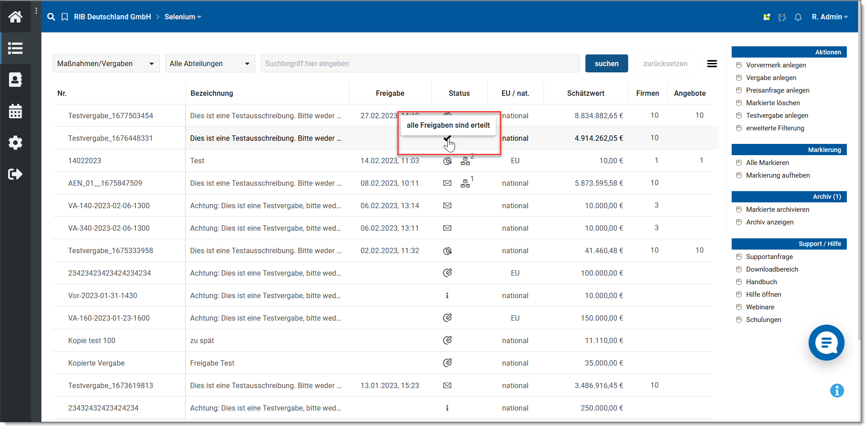This screenshot has width=868, height=429.
Task: Open the R. Admin user menu
Action: 830,17
